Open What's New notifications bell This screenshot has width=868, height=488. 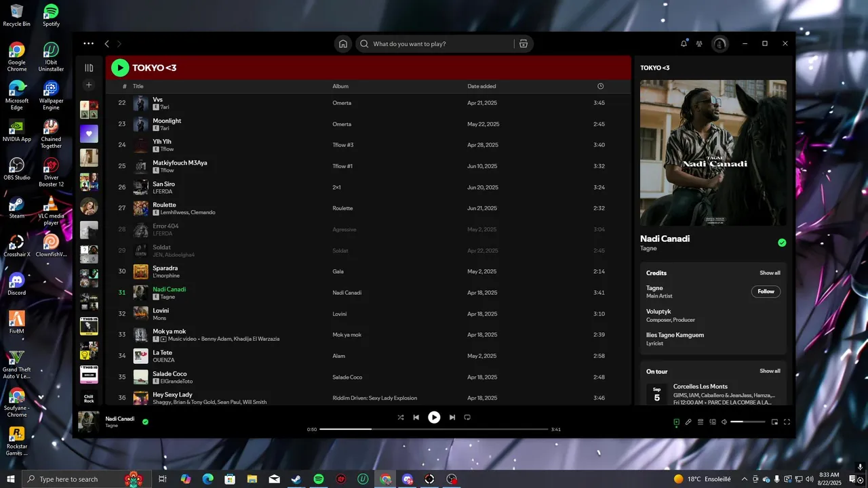coord(684,43)
